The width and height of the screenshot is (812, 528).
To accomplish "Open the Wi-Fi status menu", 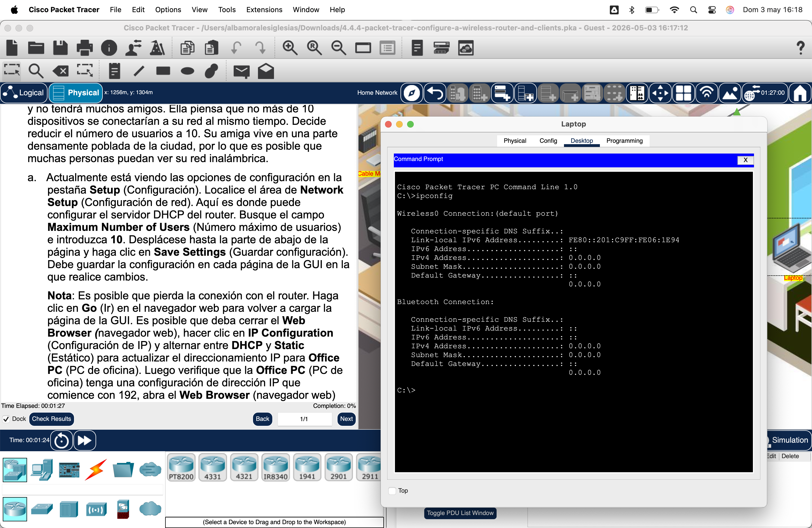I will 674,10.
